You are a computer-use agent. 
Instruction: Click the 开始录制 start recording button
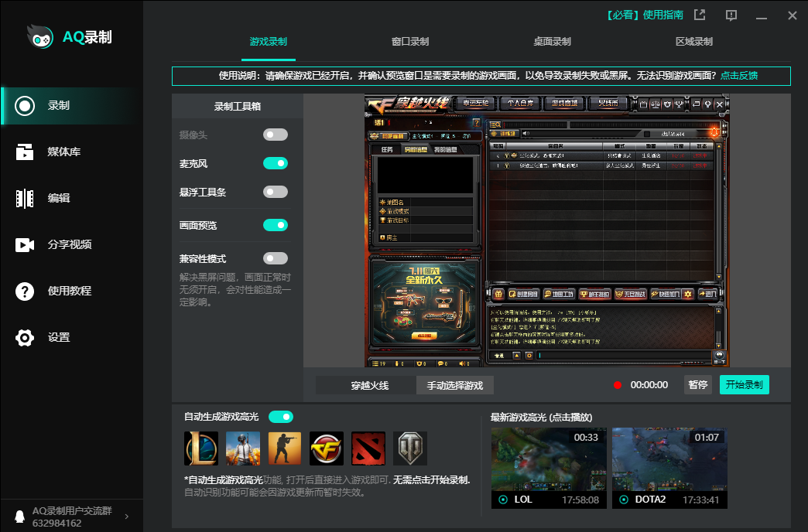click(744, 385)
